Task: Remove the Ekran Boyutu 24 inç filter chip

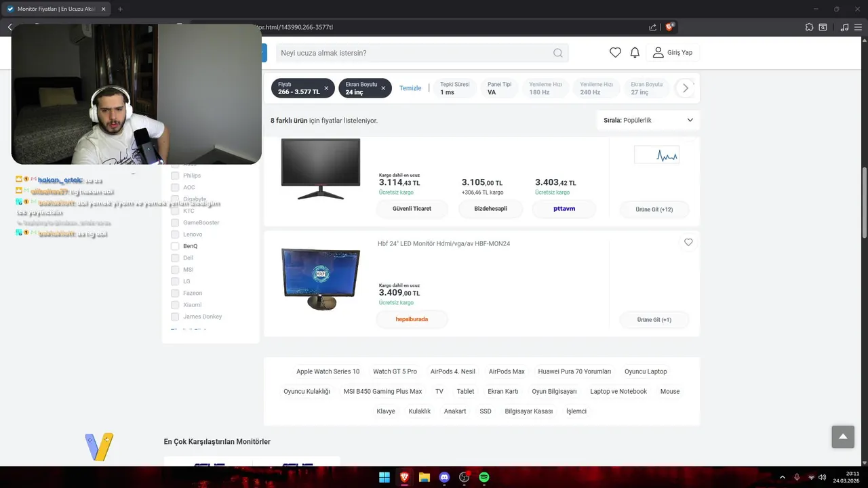Action: 383,88
